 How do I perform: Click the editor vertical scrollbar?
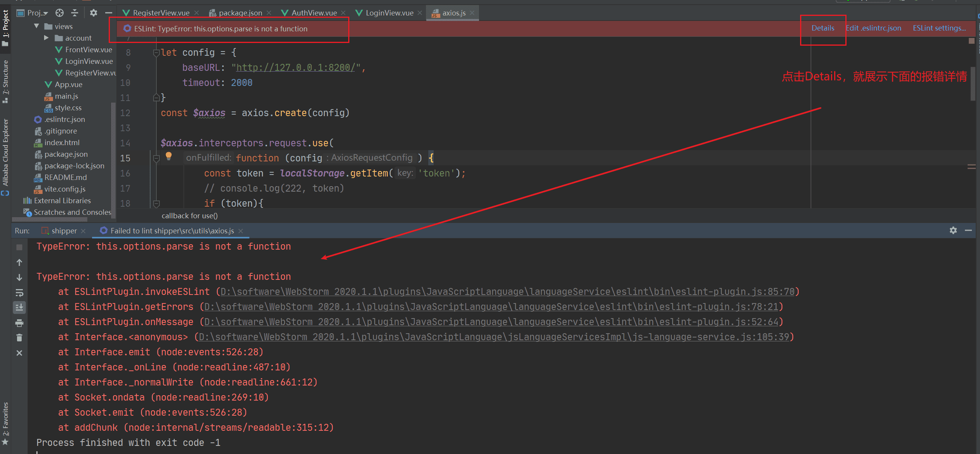click(x=973, y=84)
